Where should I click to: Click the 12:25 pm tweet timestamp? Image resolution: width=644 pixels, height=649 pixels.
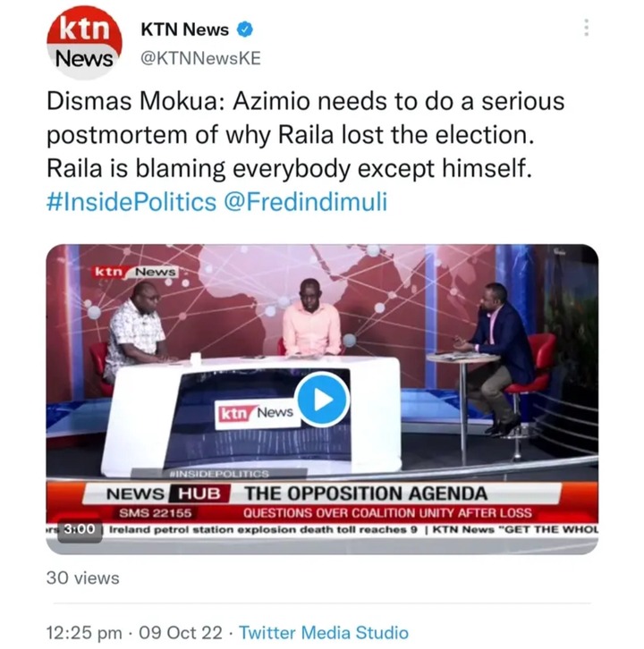click(x=84, y=633)
